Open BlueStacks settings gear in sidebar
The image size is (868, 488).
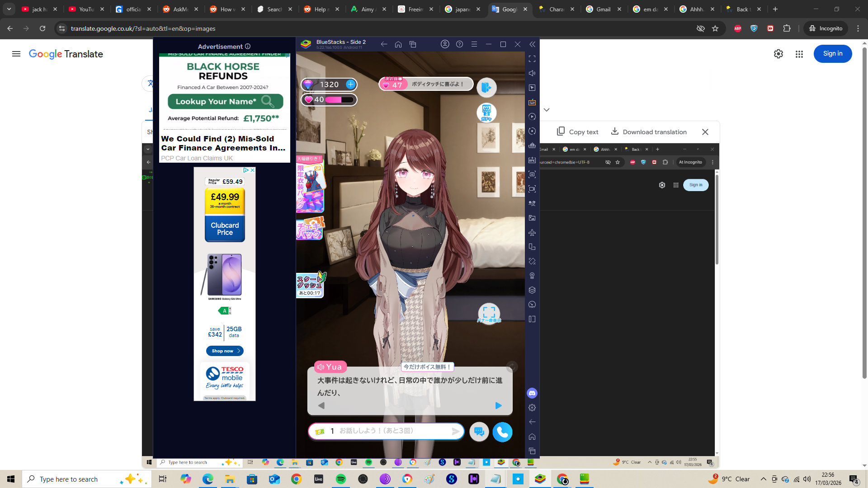(x=532, y=408)
